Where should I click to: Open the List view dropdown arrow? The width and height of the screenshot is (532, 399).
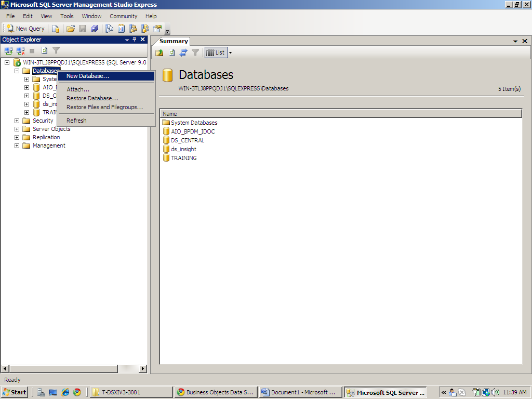point(230,52)
